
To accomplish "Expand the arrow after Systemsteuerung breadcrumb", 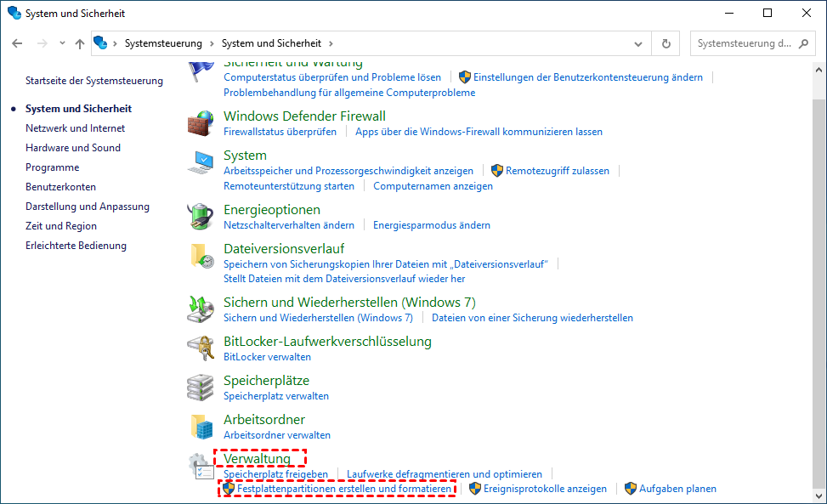I will [212, 43].
